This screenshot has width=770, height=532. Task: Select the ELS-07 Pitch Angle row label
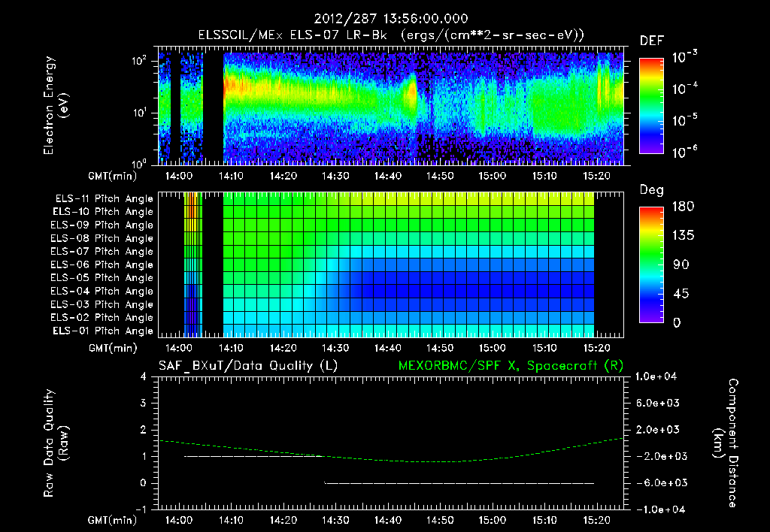tap(102, 251)
